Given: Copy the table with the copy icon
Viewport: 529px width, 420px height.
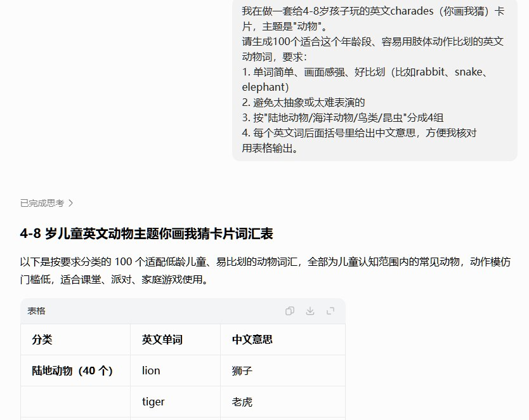Looking at the screenshot, I should pos(289,311).
